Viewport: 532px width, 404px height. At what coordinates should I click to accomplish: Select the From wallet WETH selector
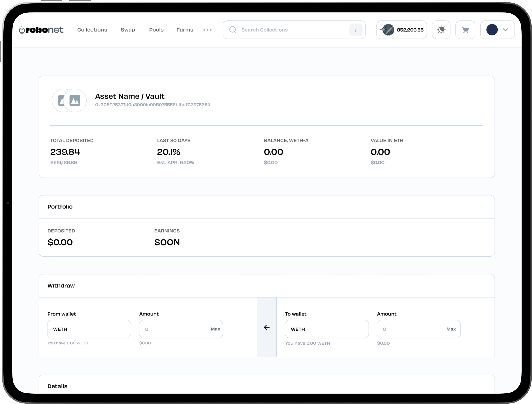click(x=89, y=329)
